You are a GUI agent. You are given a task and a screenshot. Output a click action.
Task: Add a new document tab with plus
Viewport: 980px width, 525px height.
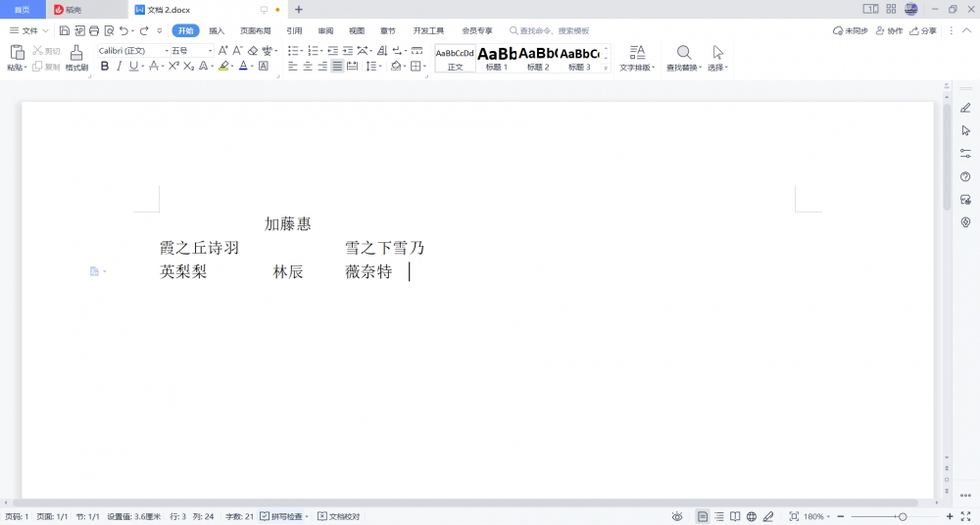[299, 10]
